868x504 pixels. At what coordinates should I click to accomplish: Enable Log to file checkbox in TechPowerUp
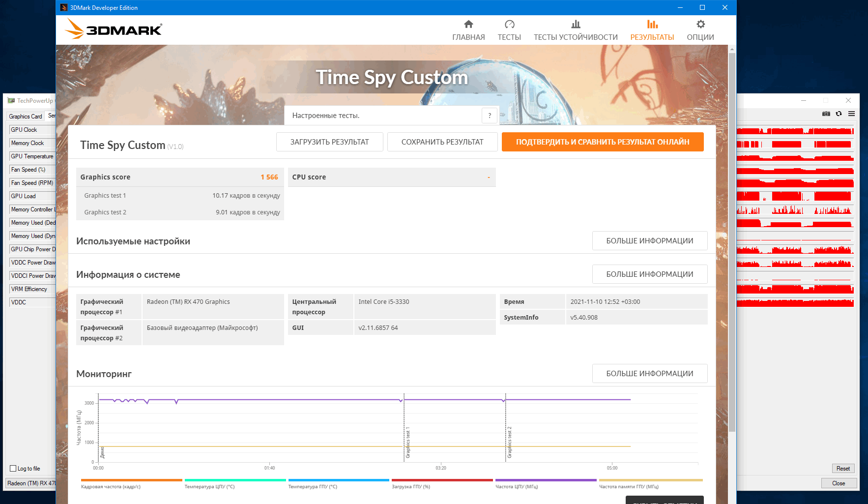click(x=13, y=469)
